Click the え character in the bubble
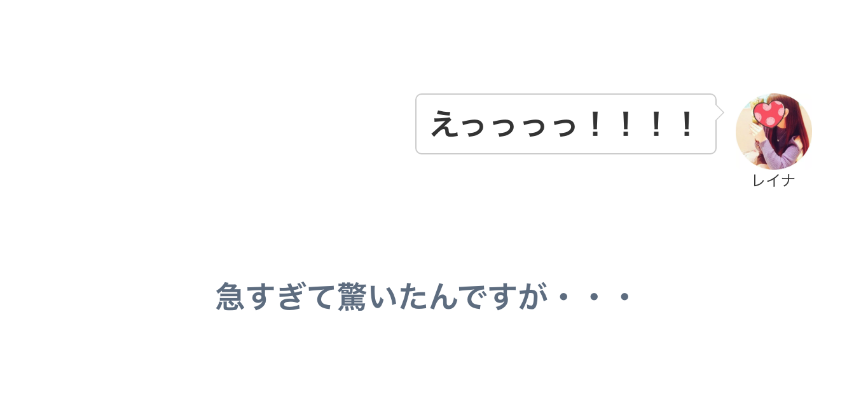Viewport: 868px width, 408px height. point(444,124)
